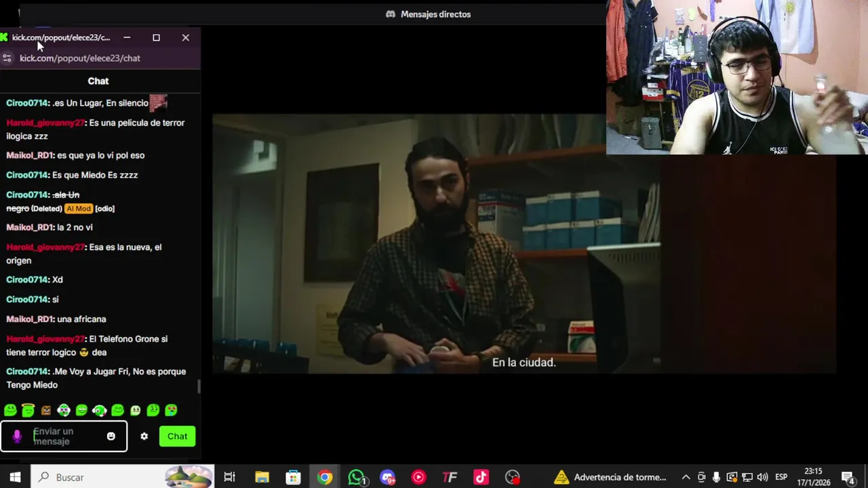
Task: Click username Ciroo0714 on 'En silencio' message
Action: (26, 103)
